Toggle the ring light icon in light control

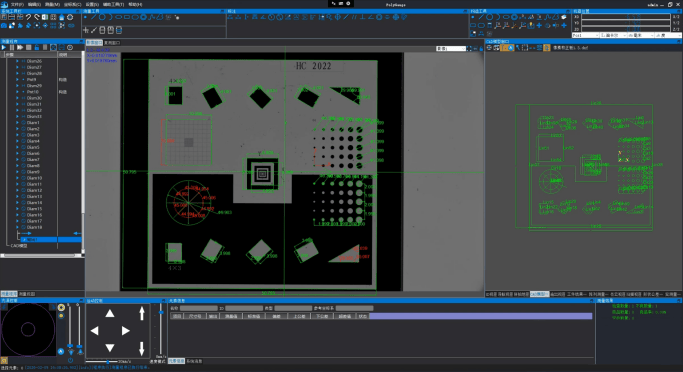point(61,308)
